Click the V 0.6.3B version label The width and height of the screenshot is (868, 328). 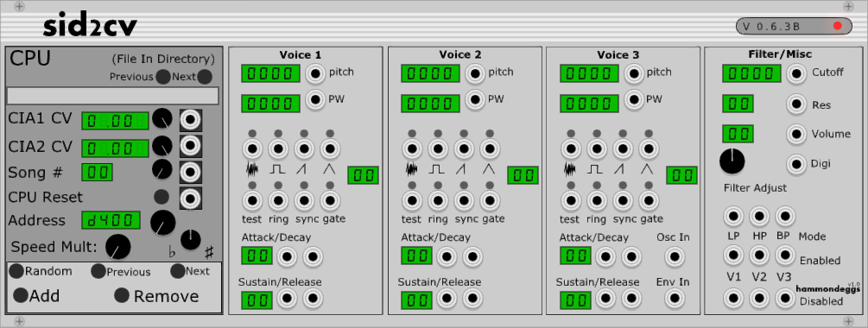pos(771,26)
